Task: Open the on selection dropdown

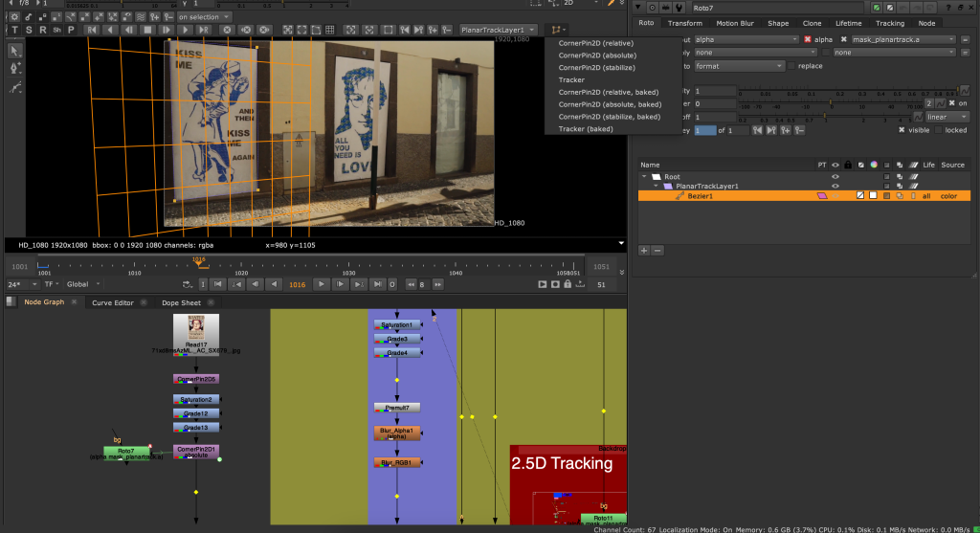Action: coord(203,17)
